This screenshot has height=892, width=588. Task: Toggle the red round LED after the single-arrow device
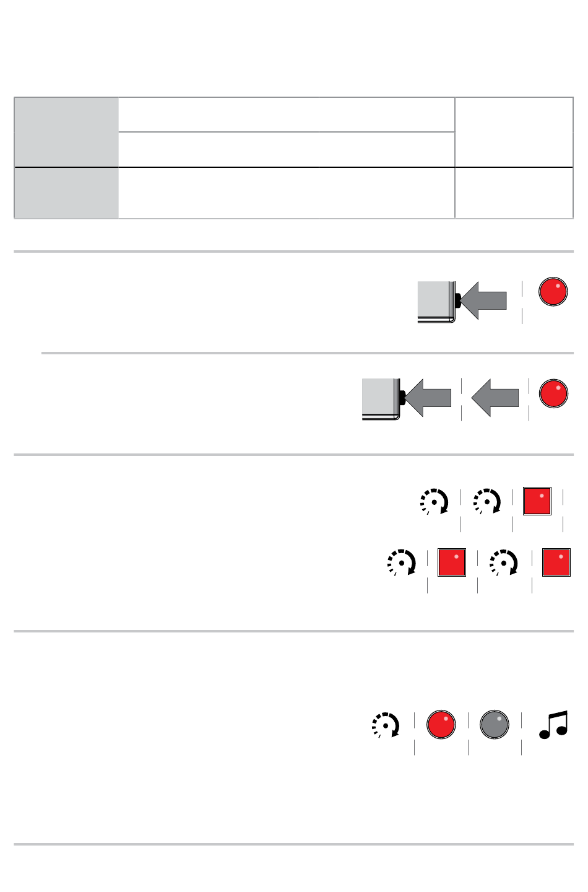pyautogui.click(x=553, y=292)
